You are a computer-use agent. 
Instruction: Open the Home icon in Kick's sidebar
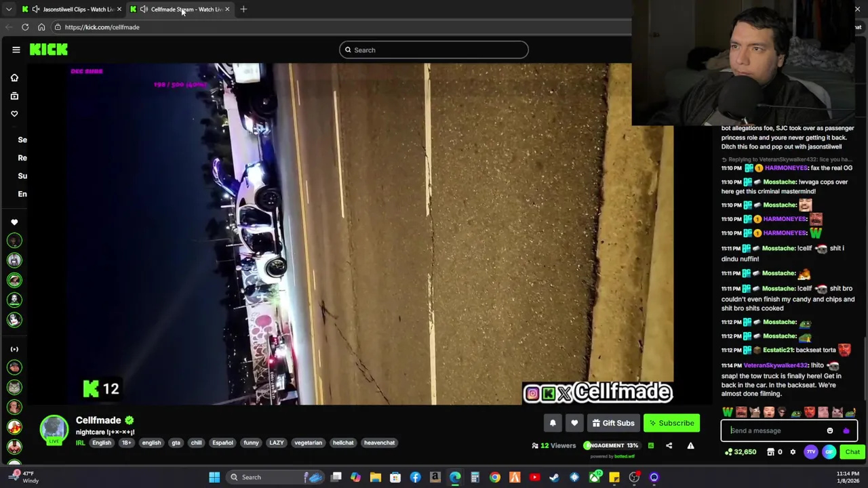[x=14, y=78]
